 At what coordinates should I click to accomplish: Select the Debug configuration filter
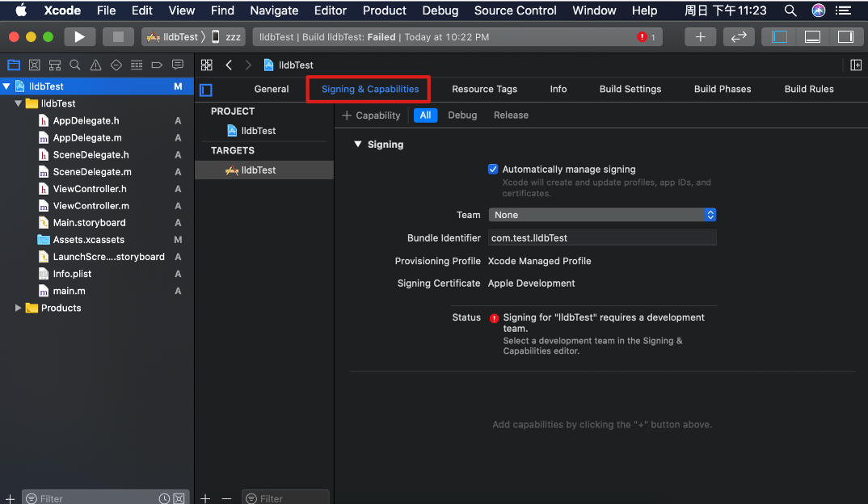click(462, 115)
